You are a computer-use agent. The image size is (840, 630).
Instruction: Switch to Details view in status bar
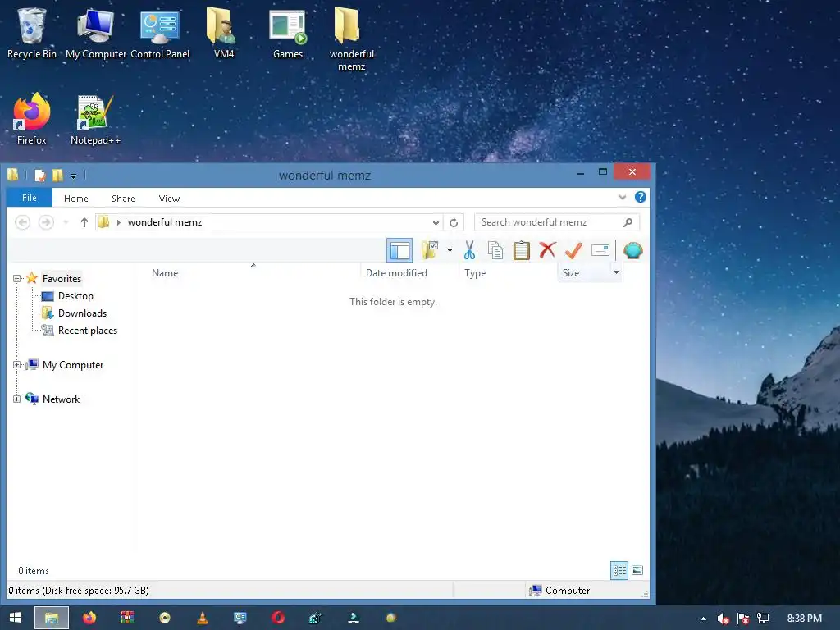[x=619, y=571]
